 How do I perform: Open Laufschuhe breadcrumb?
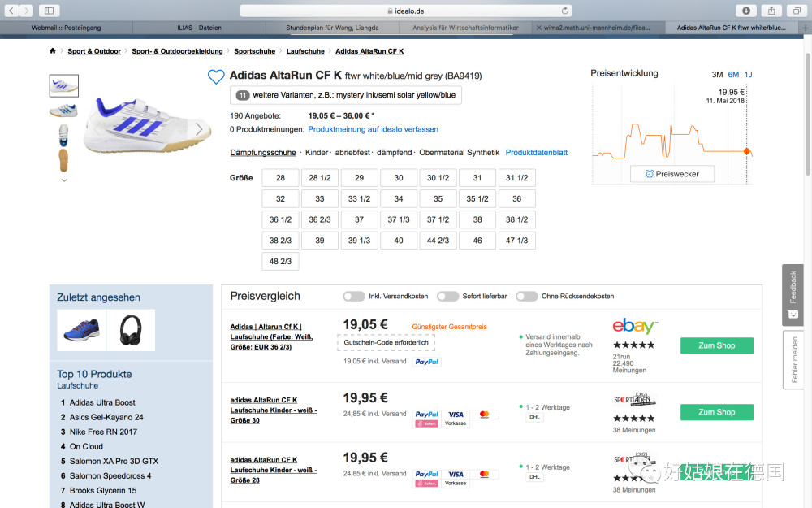pos(305,50)
